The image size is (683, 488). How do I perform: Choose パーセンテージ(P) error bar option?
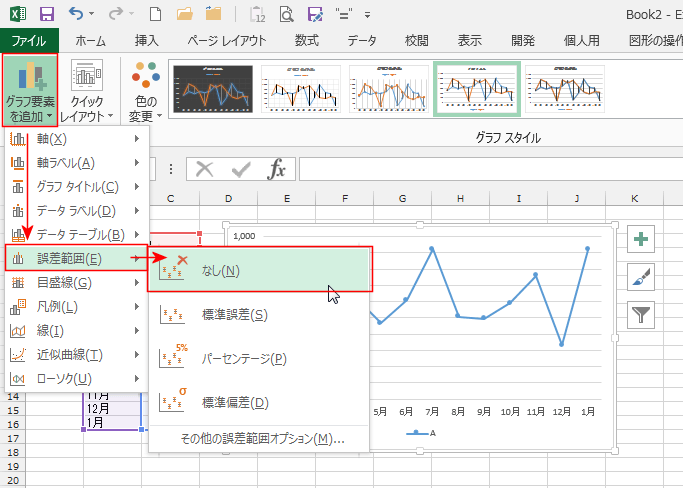[244, 358]
